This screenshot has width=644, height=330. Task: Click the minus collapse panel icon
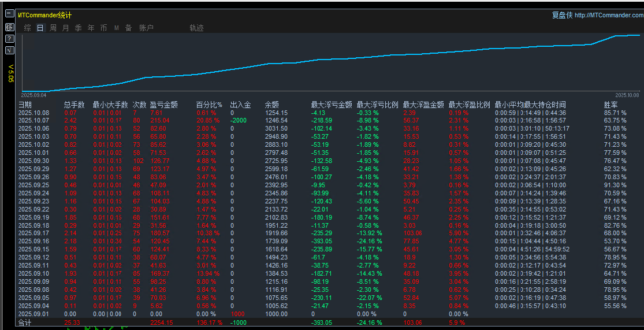(x=9, y=15)
